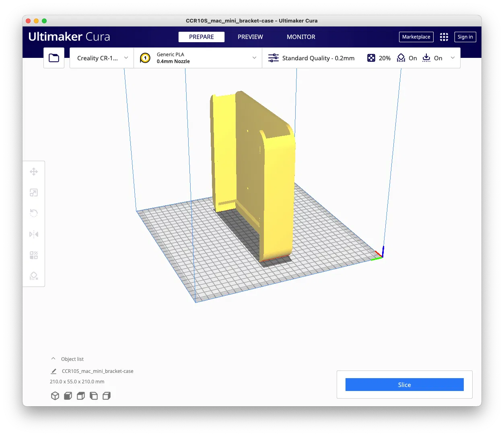Select the Per Model Settings tool
The height and width of the screenshot is (436, 504).
[x=34, y=255]
